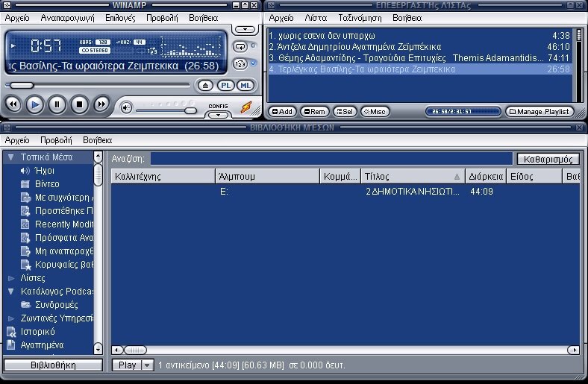Click the volume slider handle
This screenshot has height=384, width=588.
click(190, 110)
